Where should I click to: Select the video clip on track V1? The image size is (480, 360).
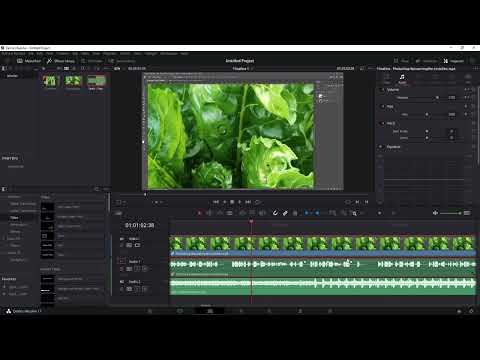pyautogui.click(x=323, y=246)
